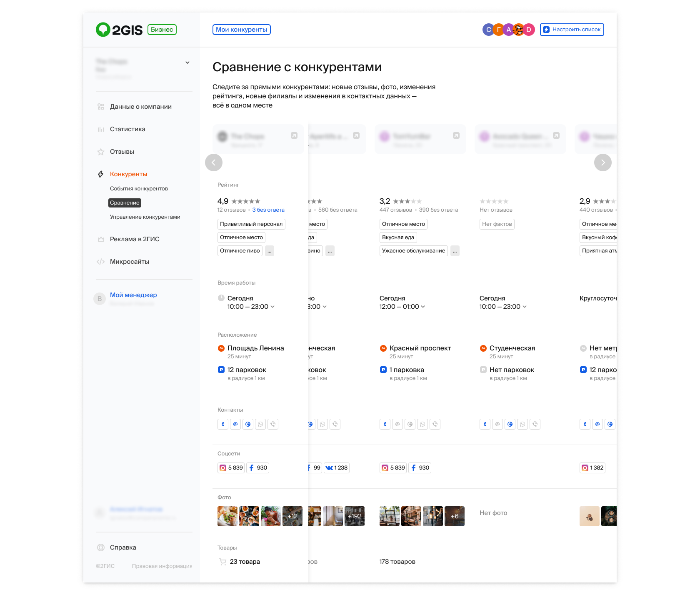Click competitor avatar С in header
Image resolution: width=700 pixels, height=595 pixels.
click(x=488, y=30)
